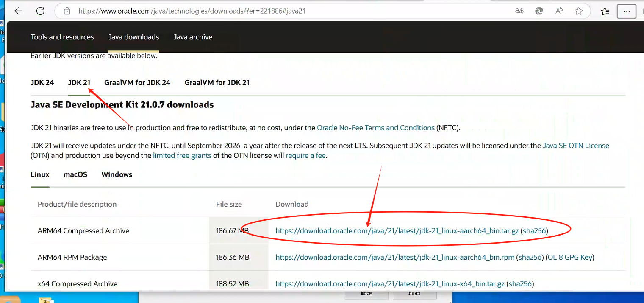Open the Java SE OTN License link
The width and height of the screenshot is (644, 303).
576,146
